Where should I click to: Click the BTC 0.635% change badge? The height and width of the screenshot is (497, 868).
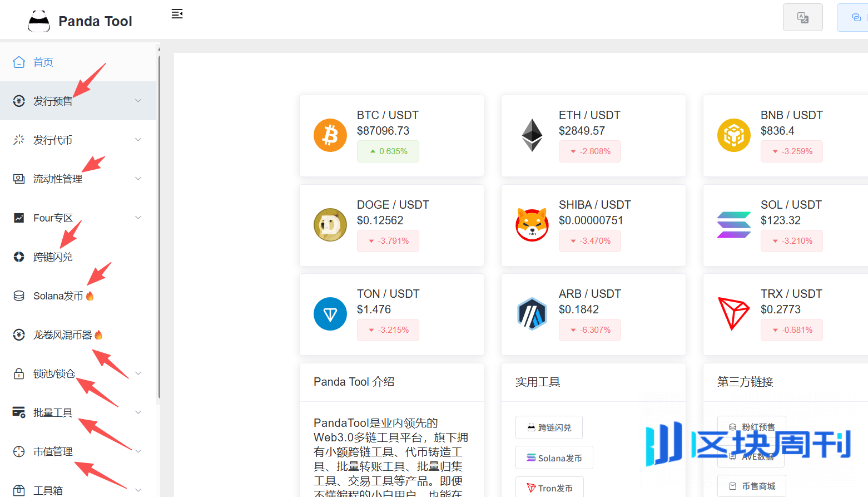[388, 151]
